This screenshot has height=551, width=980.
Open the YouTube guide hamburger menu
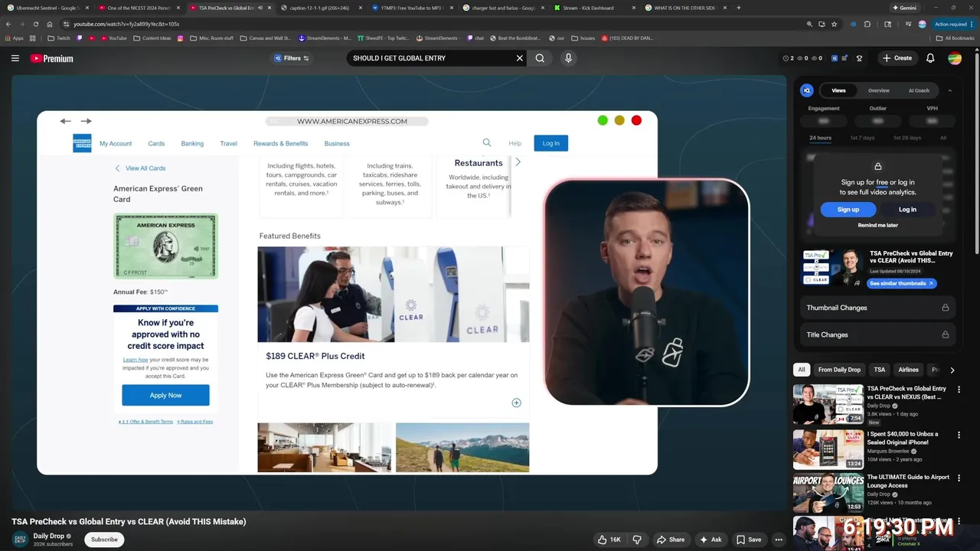15,58
